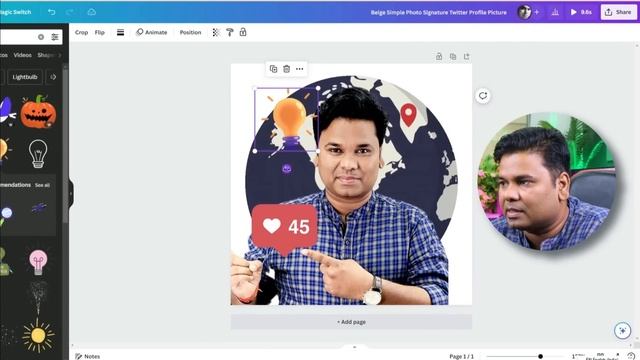Click the Share button
Screen dimensions: 640x360
click(618, 12)
